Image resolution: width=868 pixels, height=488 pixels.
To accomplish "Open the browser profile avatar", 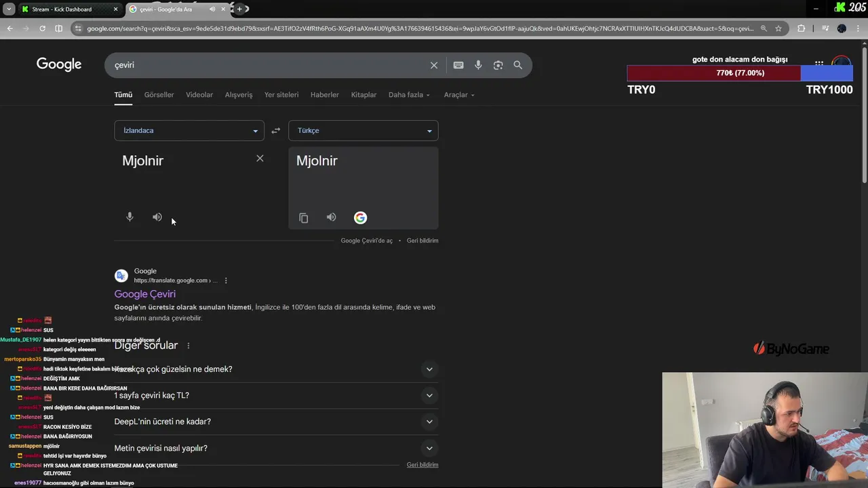I will coord(842,28).
